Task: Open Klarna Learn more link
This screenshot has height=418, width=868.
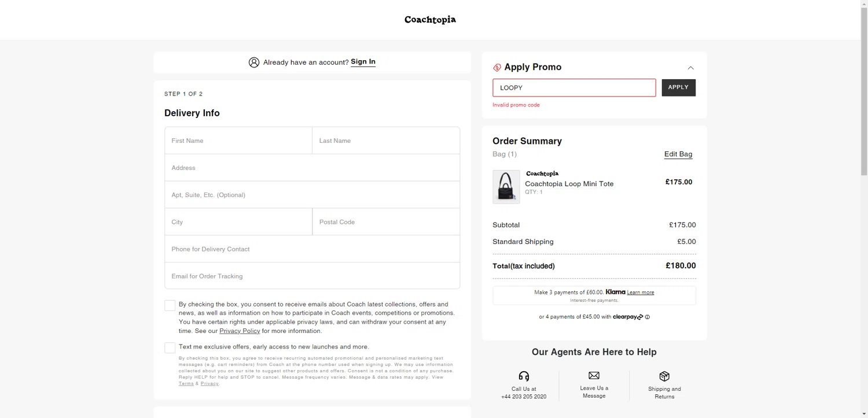Action: click(x=641, y=293)
